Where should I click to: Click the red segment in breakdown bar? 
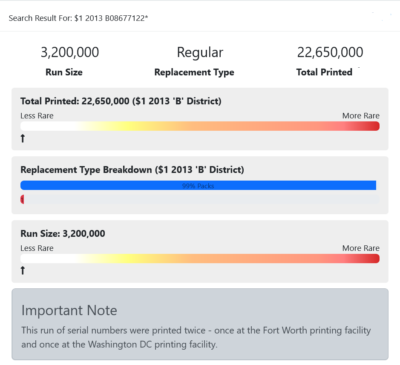coord(22,199)
